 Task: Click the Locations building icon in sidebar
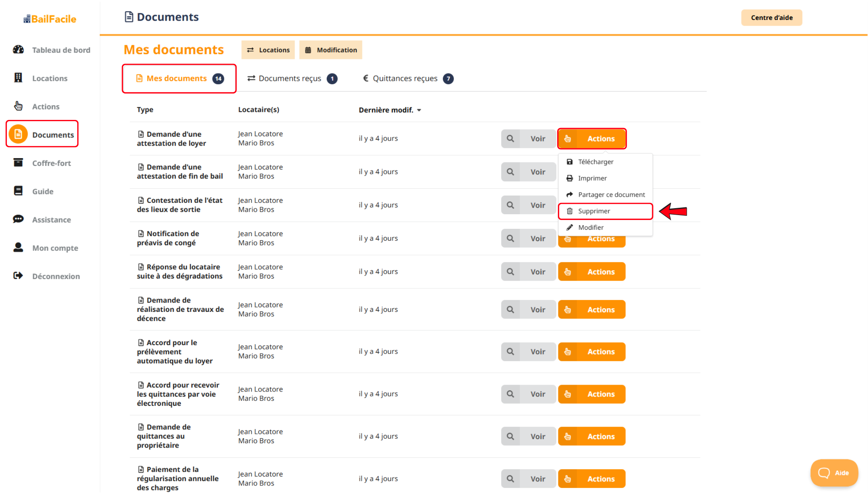pyautogui.click(x=18, y=78)
